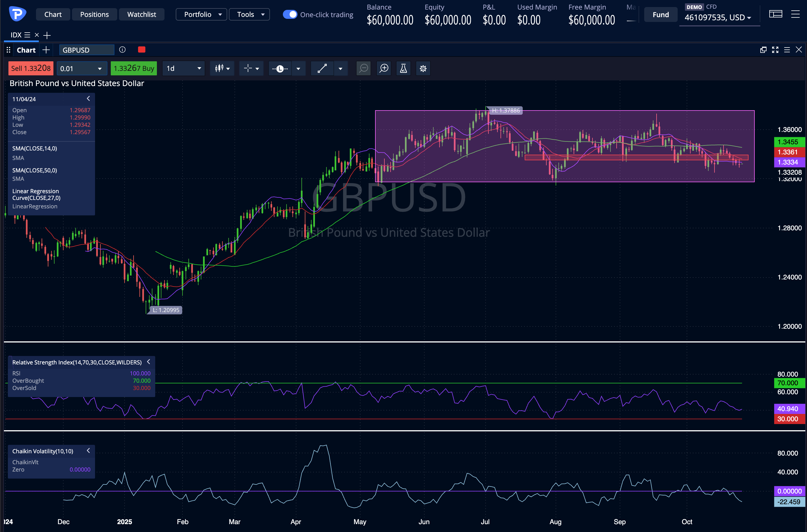Screen dimensions: 807x532
Task: Click the symbol info icon next to GBPUSD
Action: [x=123, y=50]
